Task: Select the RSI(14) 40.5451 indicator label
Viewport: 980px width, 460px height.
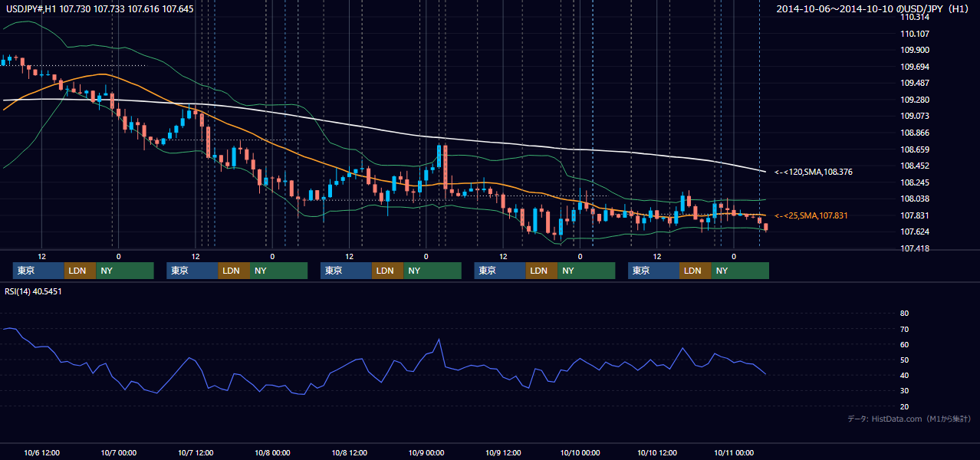Action: coord(34,291)
